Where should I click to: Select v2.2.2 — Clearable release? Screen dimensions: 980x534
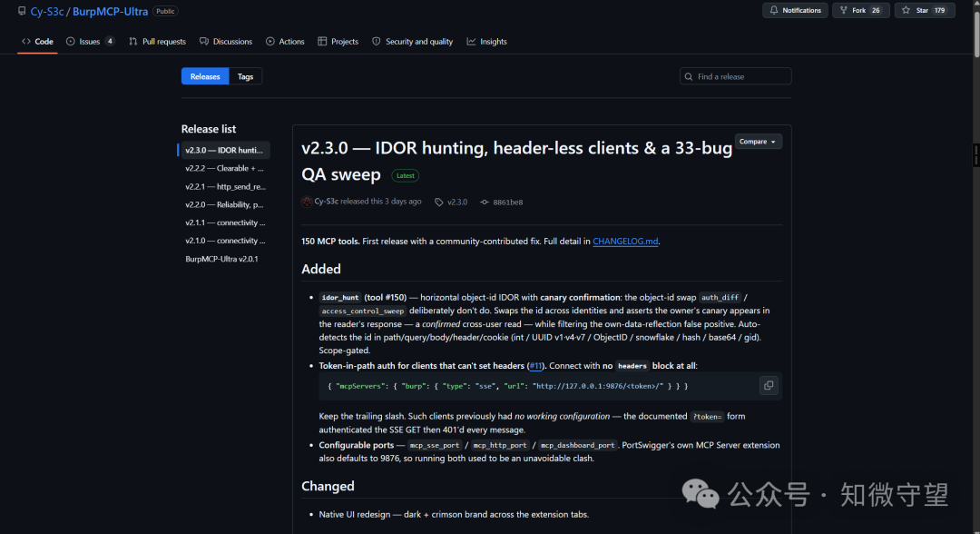click(224, 168)
